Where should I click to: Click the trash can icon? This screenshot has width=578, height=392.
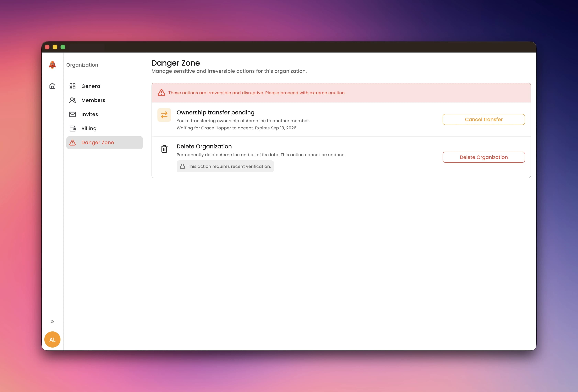[164, 149]
